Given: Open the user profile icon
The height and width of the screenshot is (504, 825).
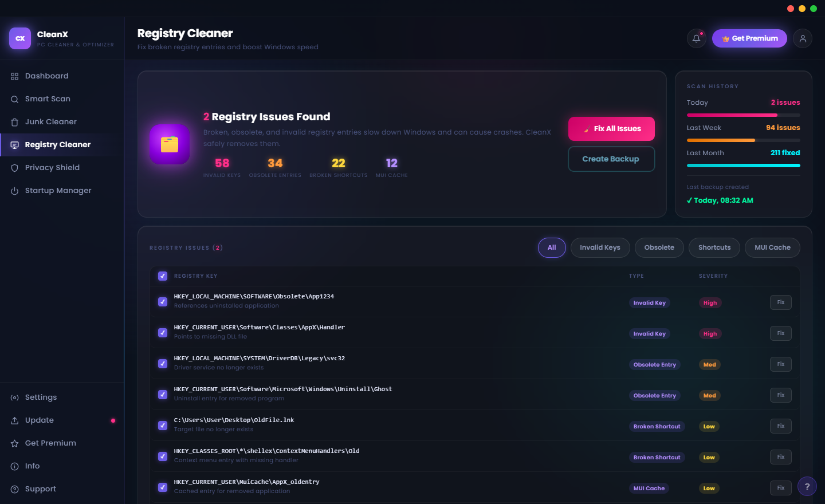Looking at the screenshot, I should 803,38.
